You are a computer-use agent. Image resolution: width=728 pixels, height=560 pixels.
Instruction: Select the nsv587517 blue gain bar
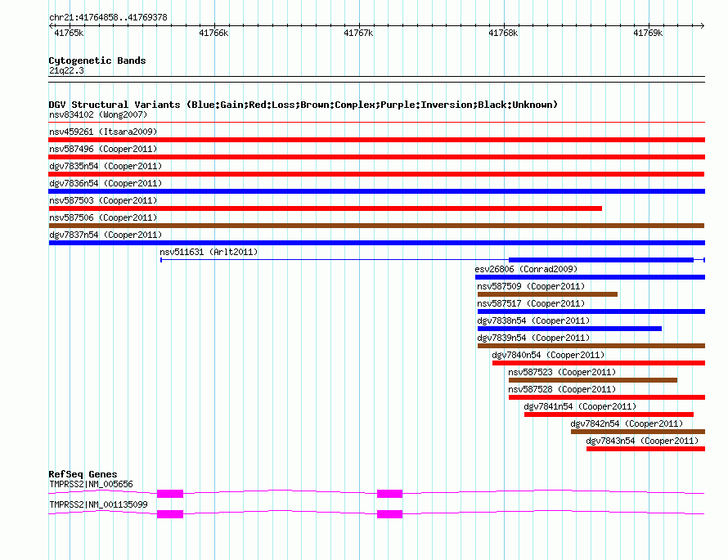point(591,311)
